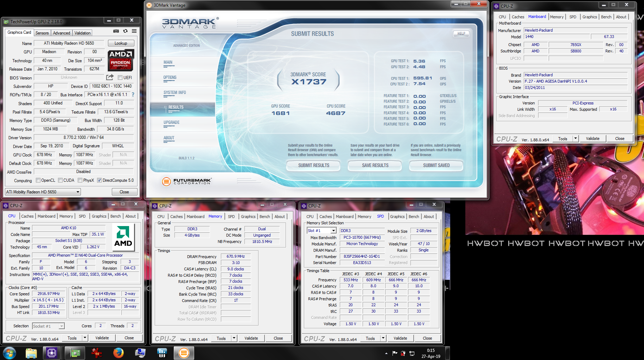Click the AMD logo in the CPU-Z CPU tab
Viewport: 644px width, 360px height.
pos(123,237)
